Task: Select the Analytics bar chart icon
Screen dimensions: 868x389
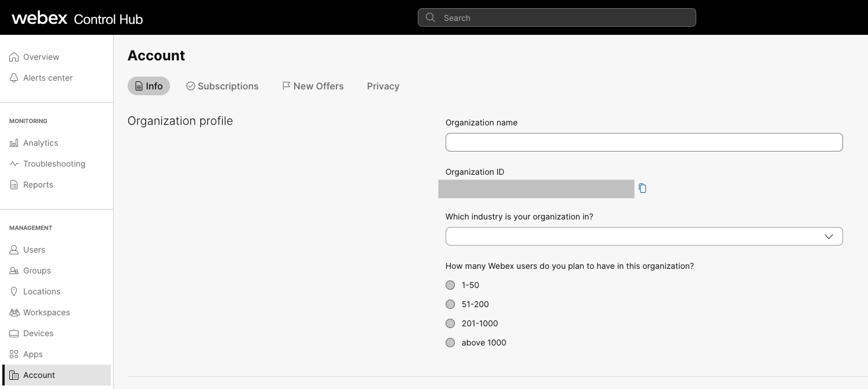Action: (x=13, y=143)
